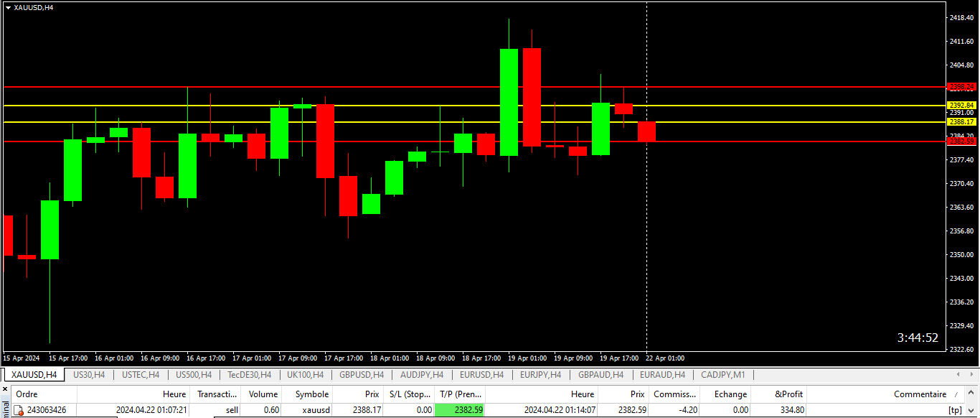This screenshot has width=980, height=418.
Task: Click the order 243063426 document icon
Action: [19, 410]
